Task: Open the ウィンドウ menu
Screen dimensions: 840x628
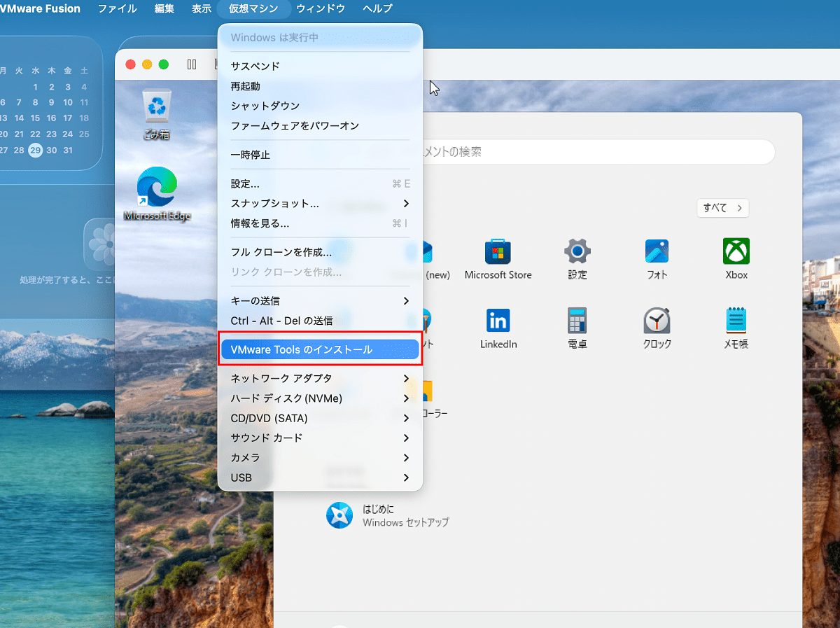Action: click(x=321, y=8)
